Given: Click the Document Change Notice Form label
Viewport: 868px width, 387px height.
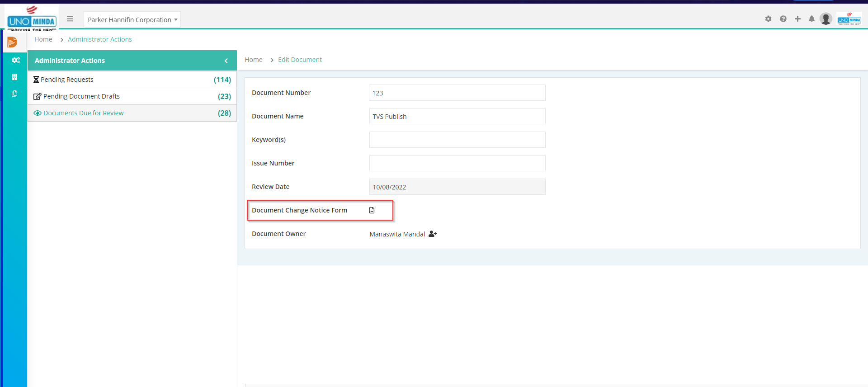Looking at the screenshot, I should pyautogui.click(x=299, y=210).
